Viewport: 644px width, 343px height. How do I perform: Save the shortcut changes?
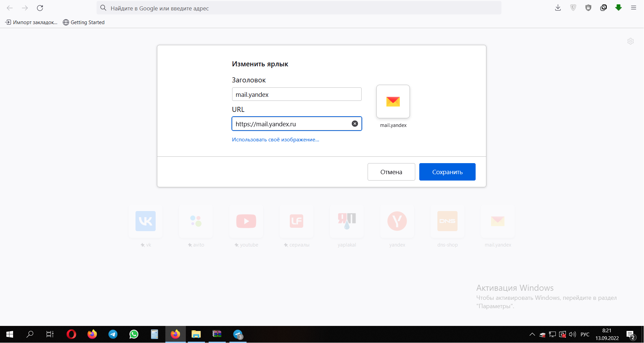pos(447,172)
